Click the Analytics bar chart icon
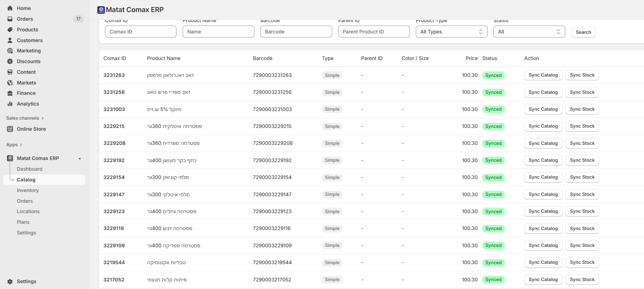 pyautogui.click(x=10, y=104)
